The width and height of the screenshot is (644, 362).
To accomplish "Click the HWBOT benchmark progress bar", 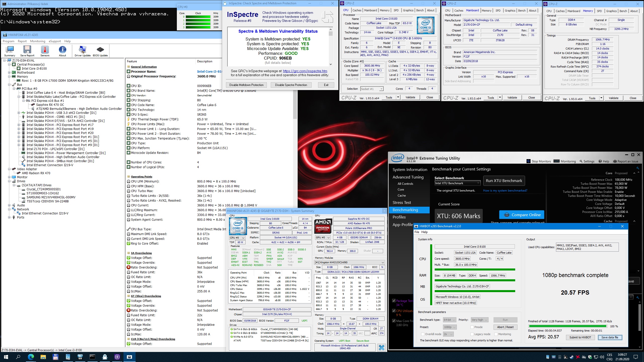I will (567, 326).
